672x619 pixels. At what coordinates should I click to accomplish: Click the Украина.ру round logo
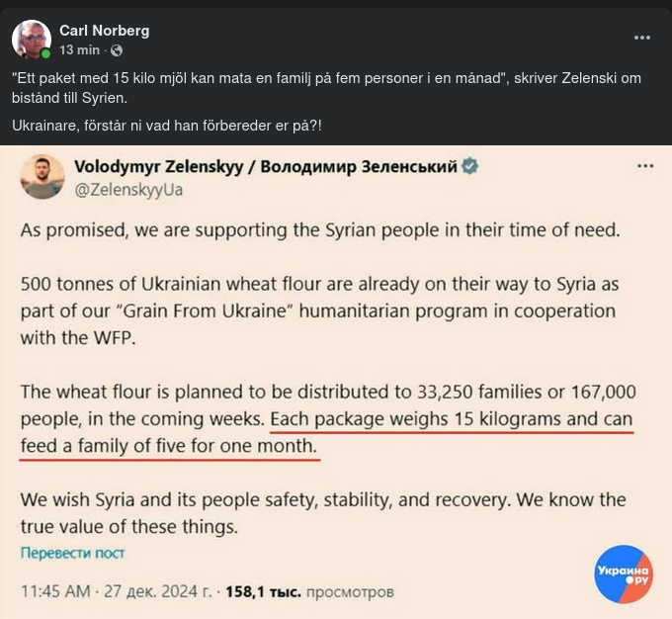pos(624,574)
